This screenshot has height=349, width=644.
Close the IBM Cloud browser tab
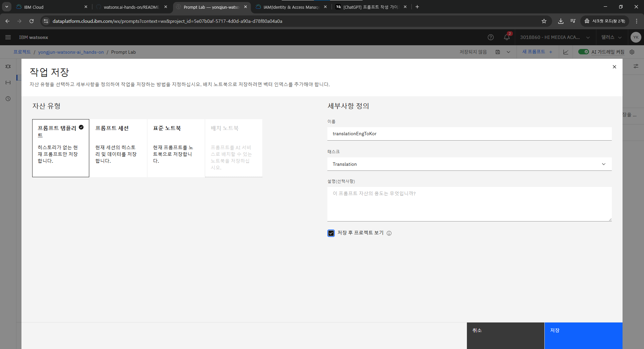click(86, 7)
